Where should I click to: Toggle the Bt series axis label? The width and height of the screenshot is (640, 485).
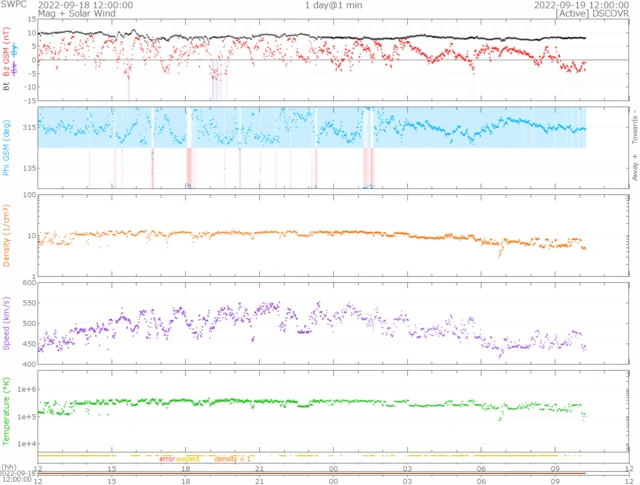(x=7, y=87)
